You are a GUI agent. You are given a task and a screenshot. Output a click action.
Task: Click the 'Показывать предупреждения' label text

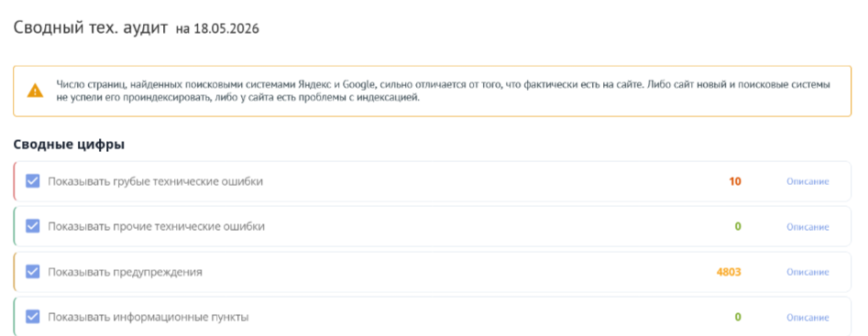(125, 272)
